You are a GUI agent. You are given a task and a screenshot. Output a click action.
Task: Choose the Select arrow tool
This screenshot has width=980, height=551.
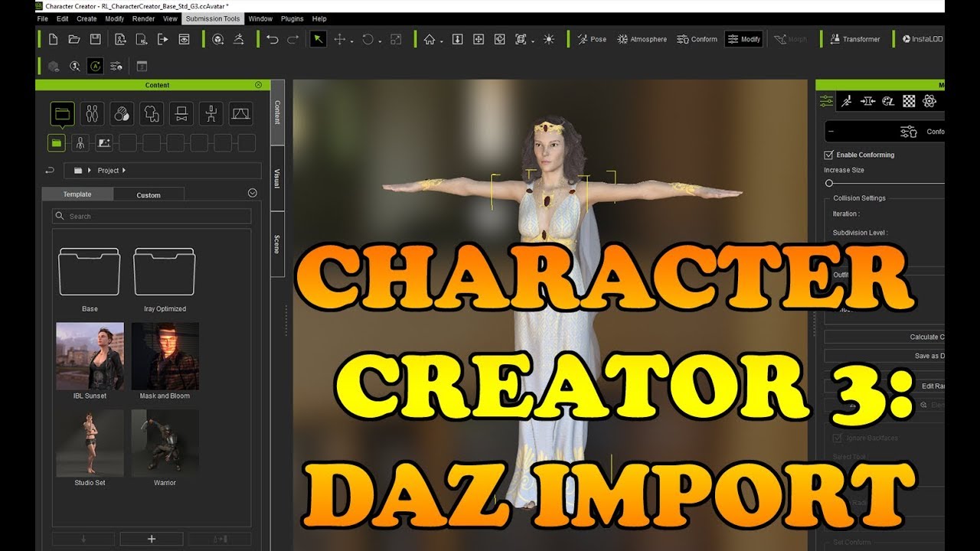pyautogui.click(x=318, y=39)
